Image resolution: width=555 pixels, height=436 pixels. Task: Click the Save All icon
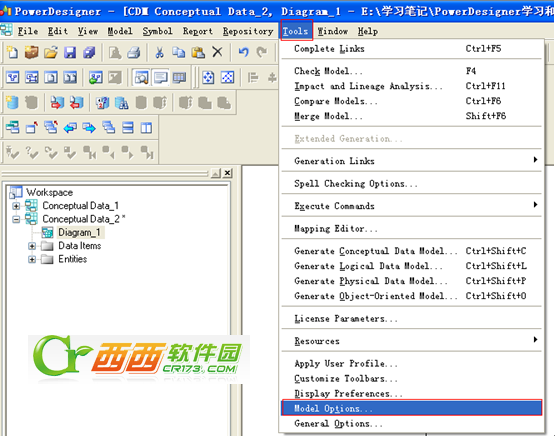(89, 52)
